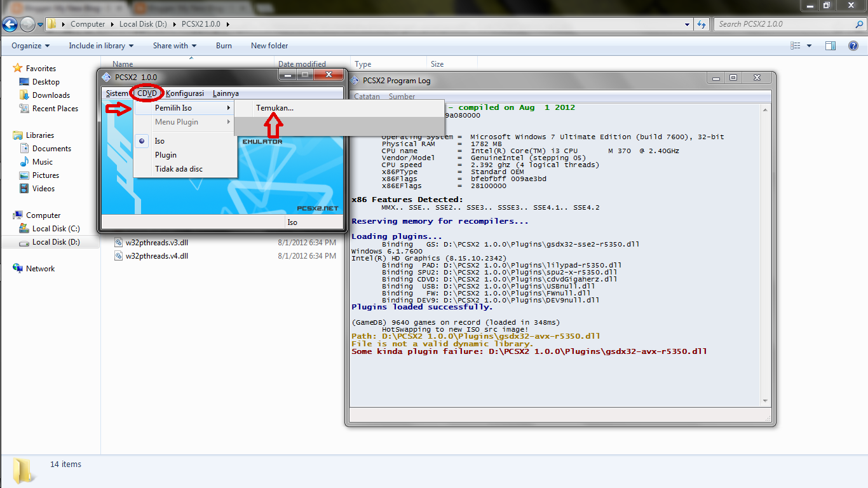This screenshot has width=868, height=488.
Task: Click PCSX2 1.0.0 breadcrumb segment
Action: pyautogui.click(x=202, y=24)
